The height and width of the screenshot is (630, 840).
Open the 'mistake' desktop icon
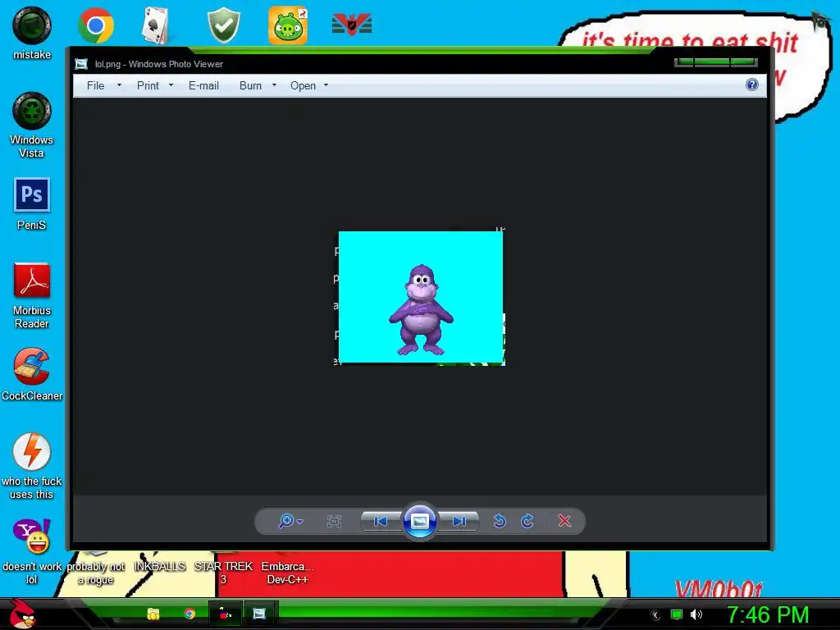[32, 33]
